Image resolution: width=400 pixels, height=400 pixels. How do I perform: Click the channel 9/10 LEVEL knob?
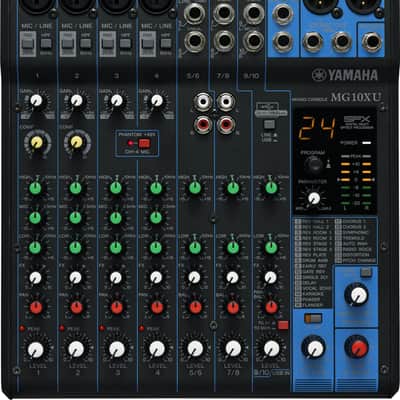(x=272, y=349)
